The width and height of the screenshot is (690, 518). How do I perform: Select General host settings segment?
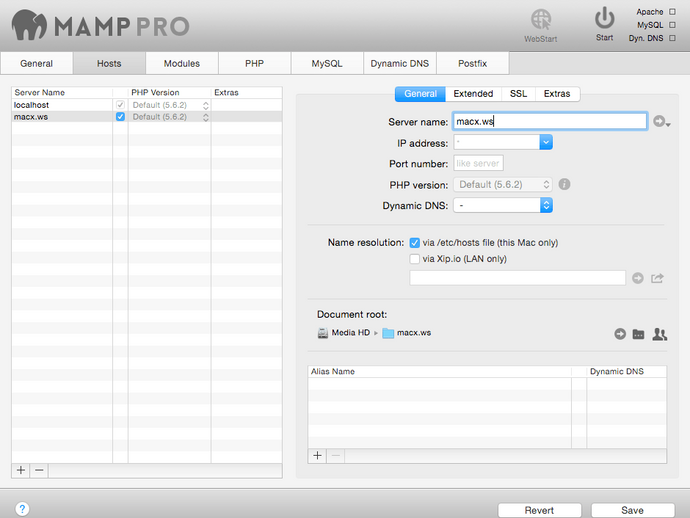[420, 94]
